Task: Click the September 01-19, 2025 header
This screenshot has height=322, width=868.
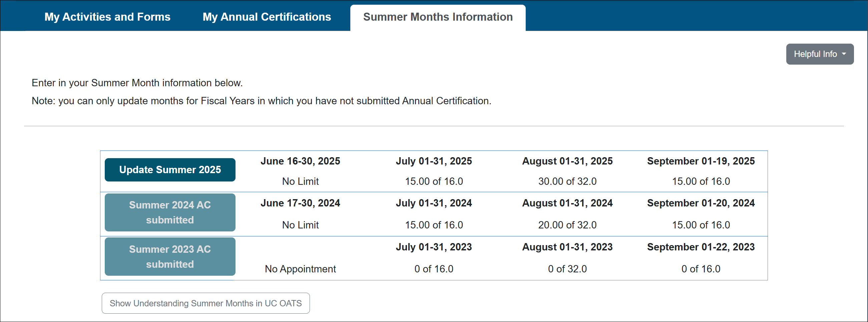Action: 701,161
